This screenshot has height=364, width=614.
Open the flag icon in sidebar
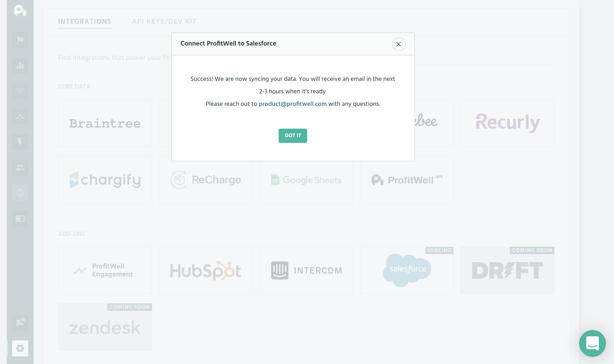click(x=20, y=40)
